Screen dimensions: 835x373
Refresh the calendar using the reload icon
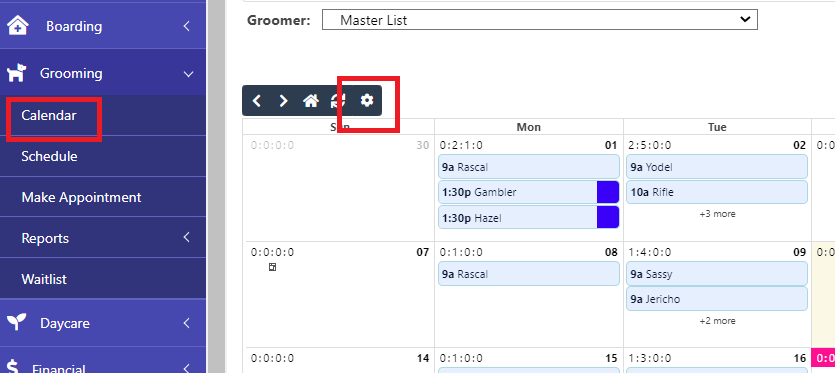click(338, 101)
